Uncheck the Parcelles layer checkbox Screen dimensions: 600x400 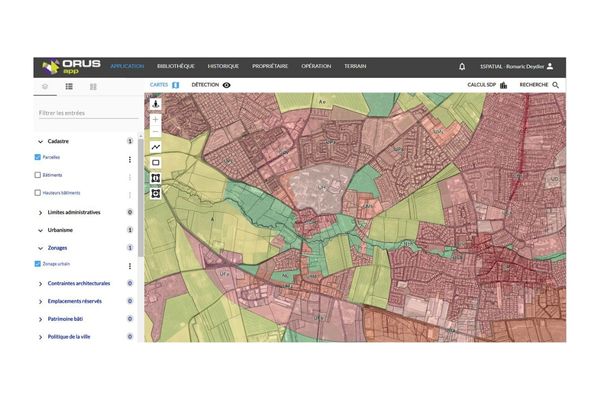pyautogui.click(x=38, y=158)
